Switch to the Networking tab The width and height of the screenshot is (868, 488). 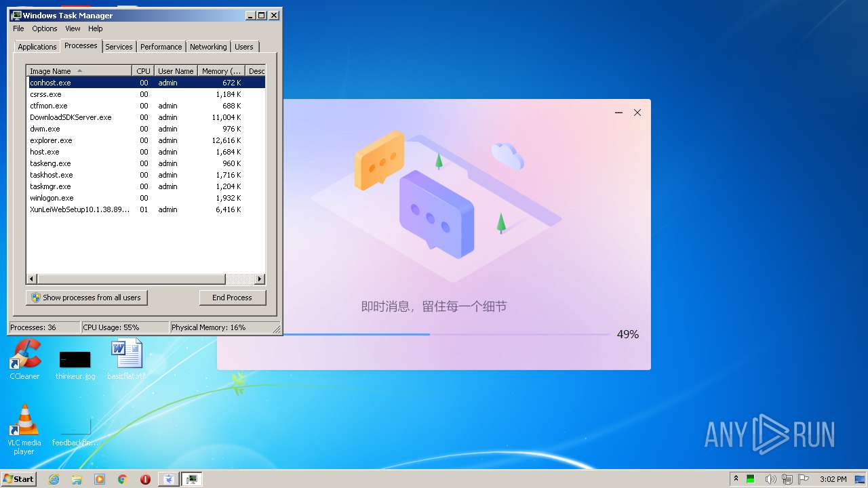point(208,47)
